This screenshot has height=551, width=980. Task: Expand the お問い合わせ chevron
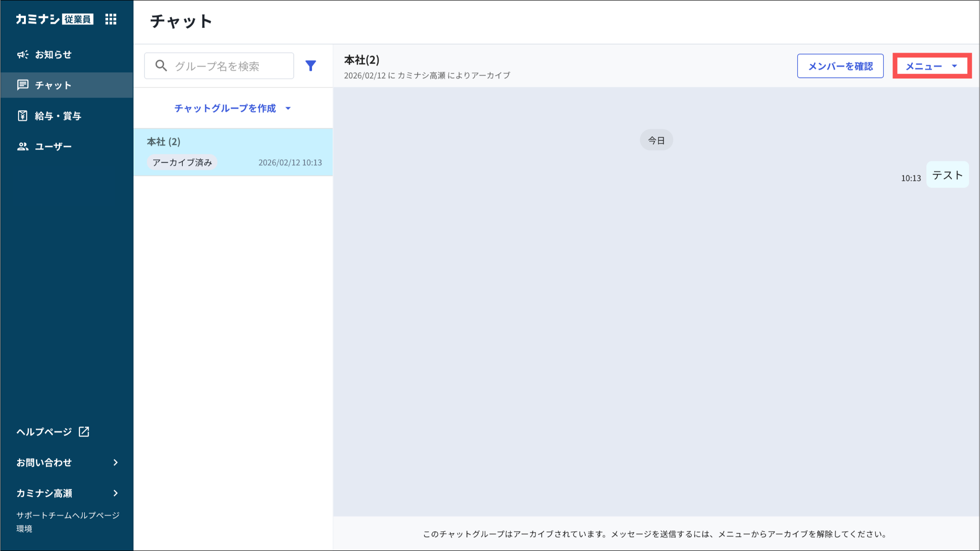(115, 462)
